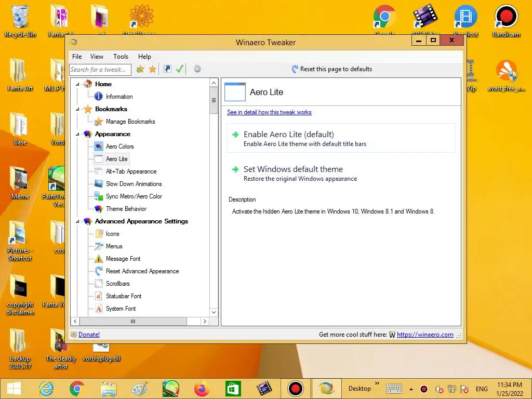Select Scrollbars in the tree

(x=117, y=284)
